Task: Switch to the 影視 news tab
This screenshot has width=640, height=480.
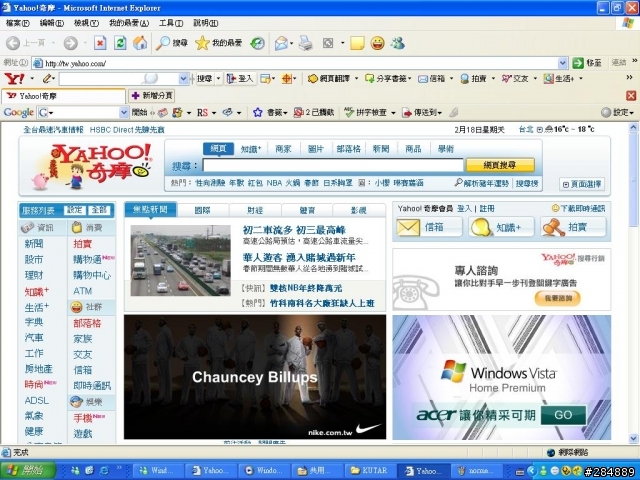Action: (359, 210)
